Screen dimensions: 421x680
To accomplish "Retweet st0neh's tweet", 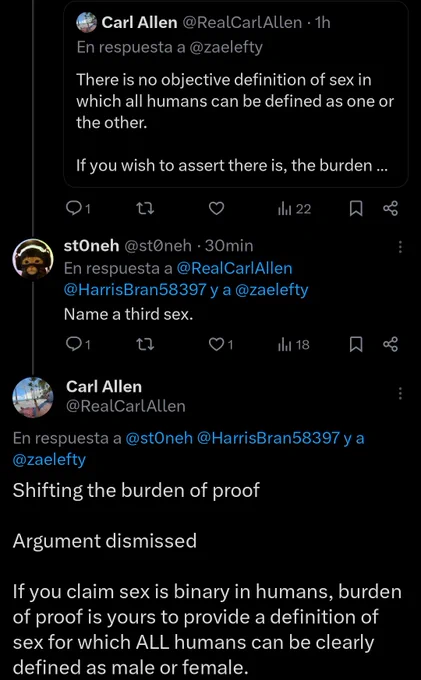I will [145, 345].
